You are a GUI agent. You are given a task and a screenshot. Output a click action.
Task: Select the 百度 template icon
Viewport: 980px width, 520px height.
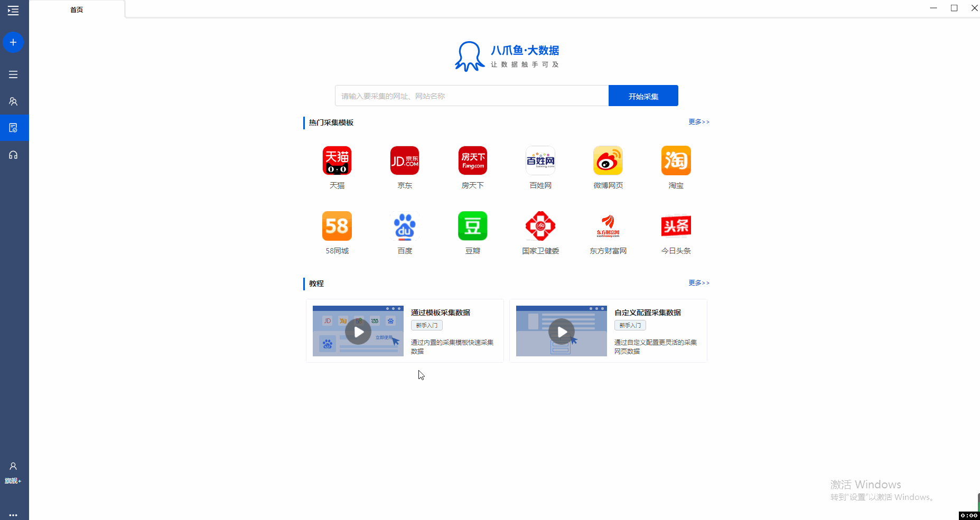405,226
